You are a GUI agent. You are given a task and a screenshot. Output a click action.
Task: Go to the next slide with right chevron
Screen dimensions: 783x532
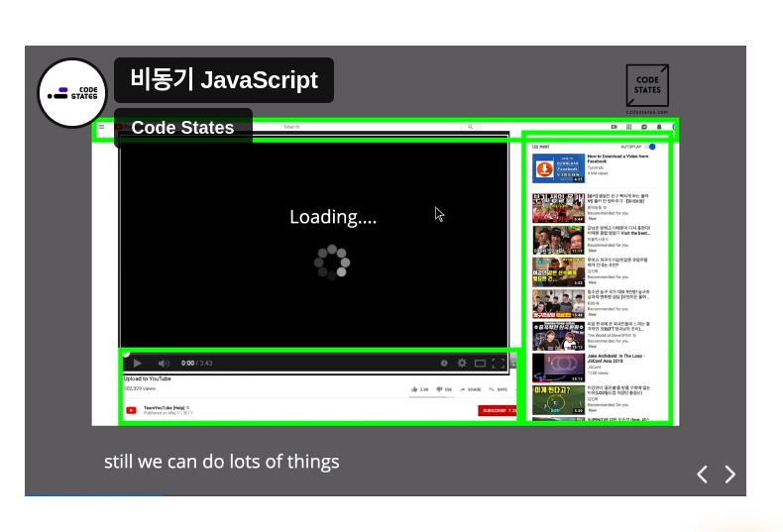pyautogui.click(x=730, y=475)
